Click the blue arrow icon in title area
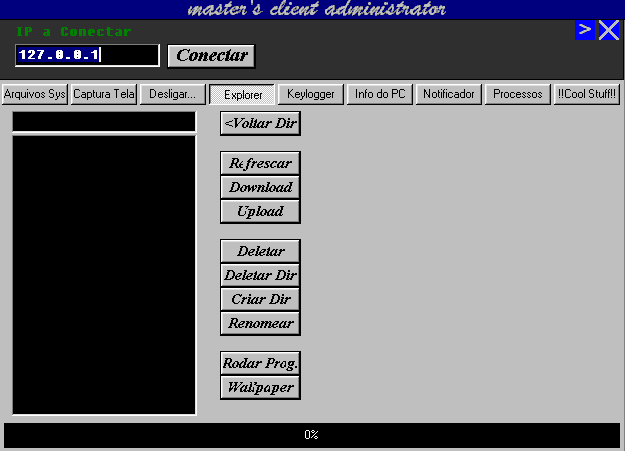625x451 pixels. [585, 30]
